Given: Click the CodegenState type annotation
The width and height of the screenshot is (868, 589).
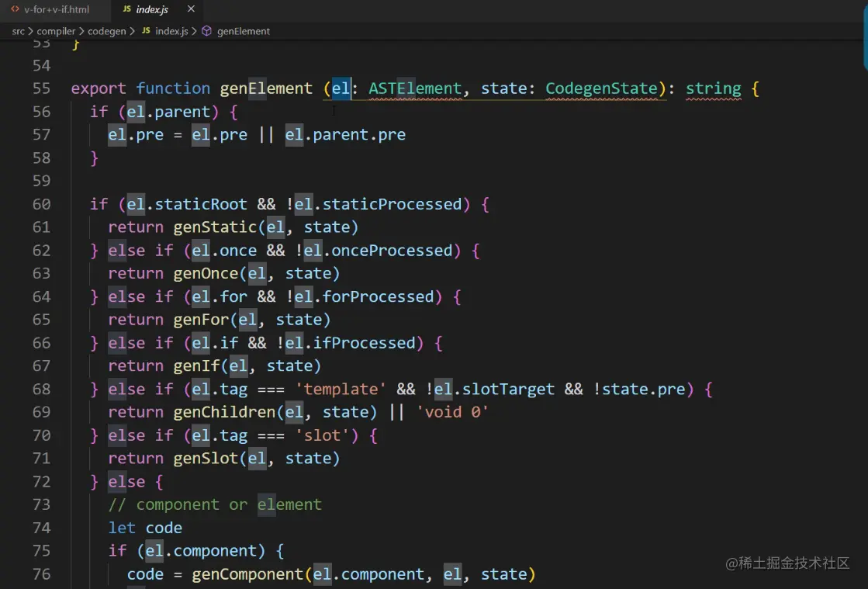Looking at the screenshot, I should coord(601,88).
